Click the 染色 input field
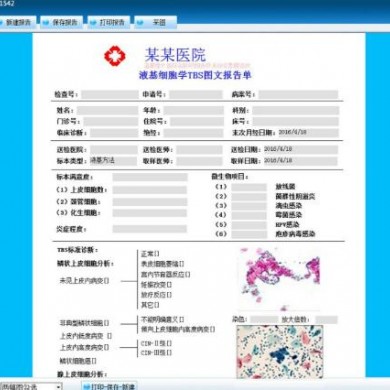Image resolution: width=390 pixels, height=390 pixels. coord(264,320)
